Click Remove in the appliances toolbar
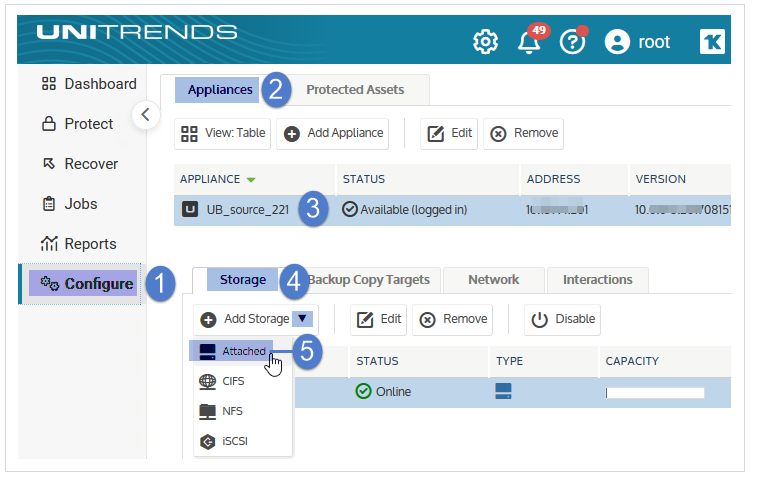 point(524,134)
